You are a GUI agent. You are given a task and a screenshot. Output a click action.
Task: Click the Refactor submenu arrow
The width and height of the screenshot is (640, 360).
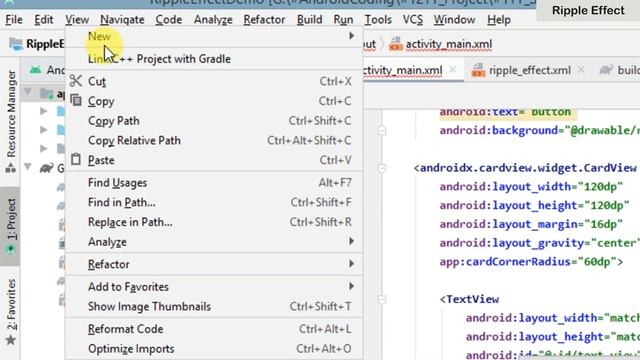point(351,264)
